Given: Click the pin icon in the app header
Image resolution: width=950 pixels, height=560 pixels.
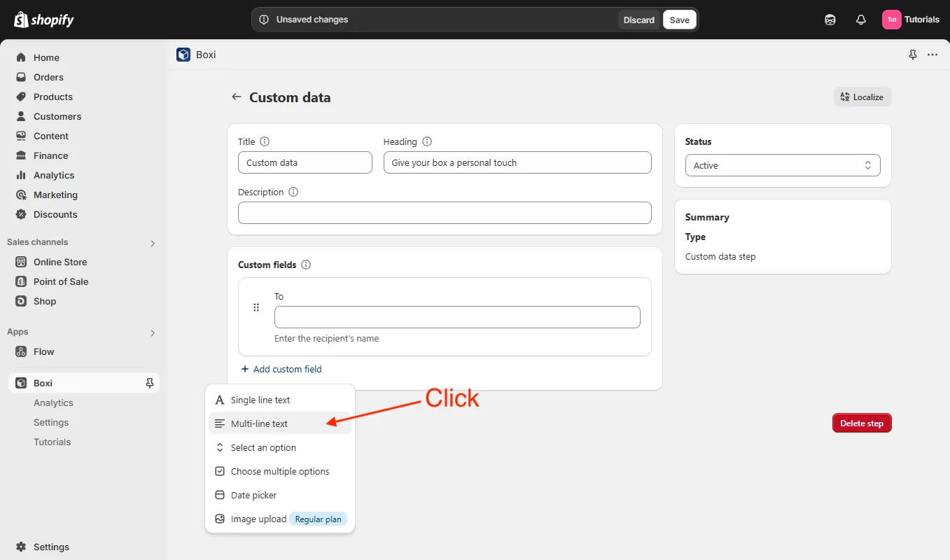Looking at the screenshot, I should point(913,55).
